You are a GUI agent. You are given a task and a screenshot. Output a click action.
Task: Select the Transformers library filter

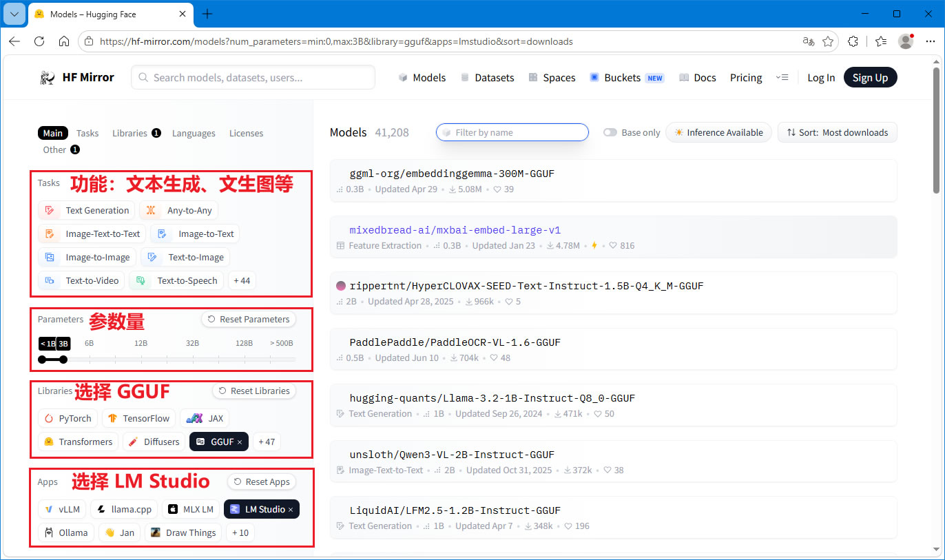point(78,442)
